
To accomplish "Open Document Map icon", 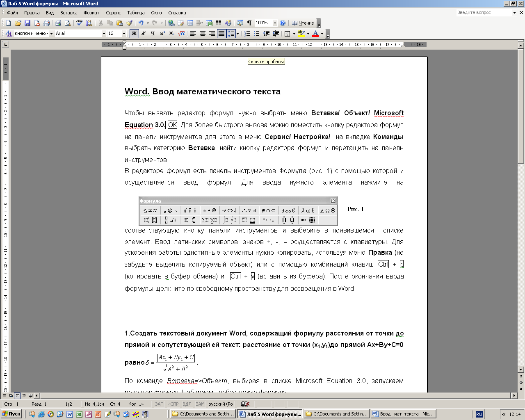I will (240, 23).
